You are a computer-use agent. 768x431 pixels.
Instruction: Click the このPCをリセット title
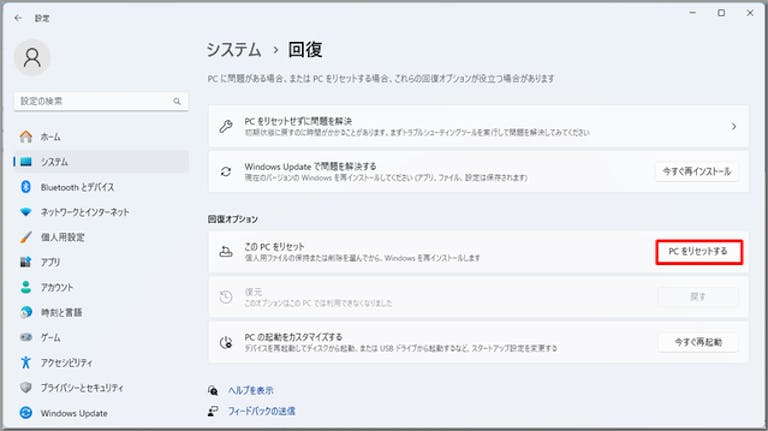point(274,247)
